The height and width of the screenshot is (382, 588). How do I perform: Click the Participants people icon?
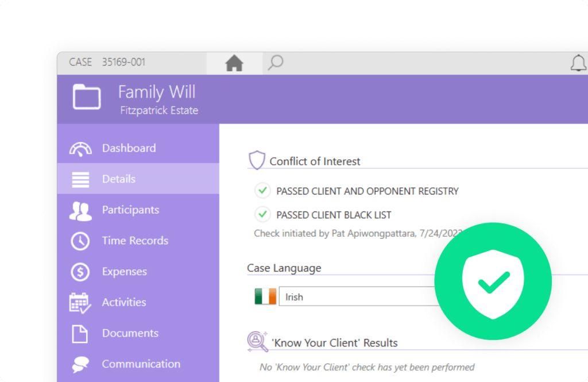click(x=80, y=211)
